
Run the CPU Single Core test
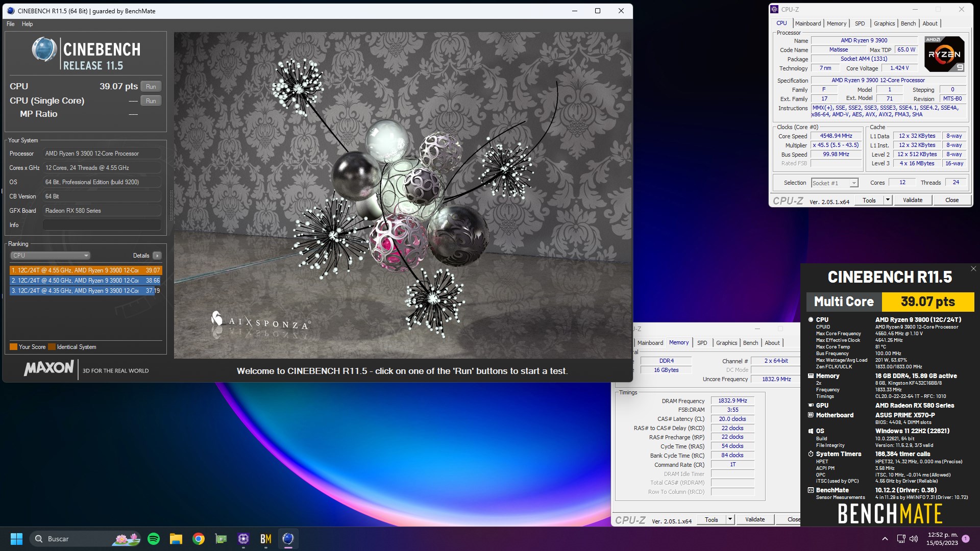151,101
